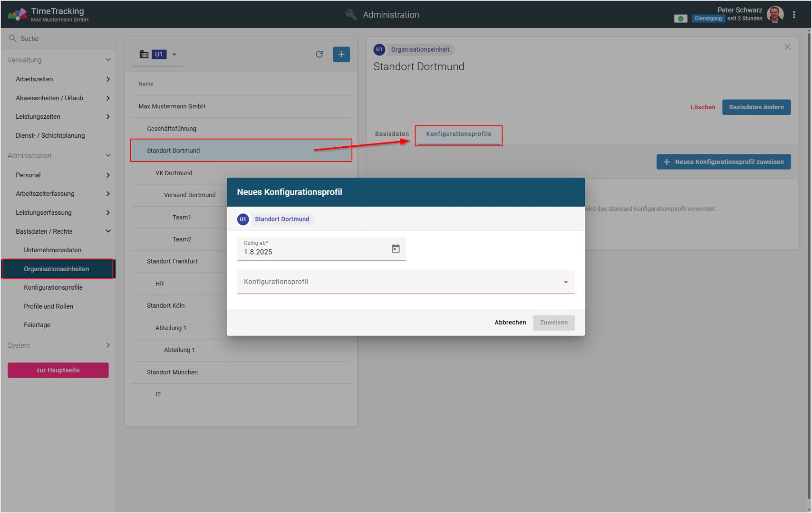Click the green status indicator icon
Screen dimensions: 812x513
pyautogui.click(x=681, y=19)
